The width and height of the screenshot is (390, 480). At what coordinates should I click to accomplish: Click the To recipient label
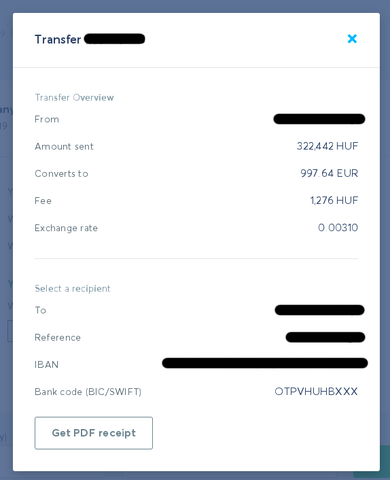pos(40,310)
